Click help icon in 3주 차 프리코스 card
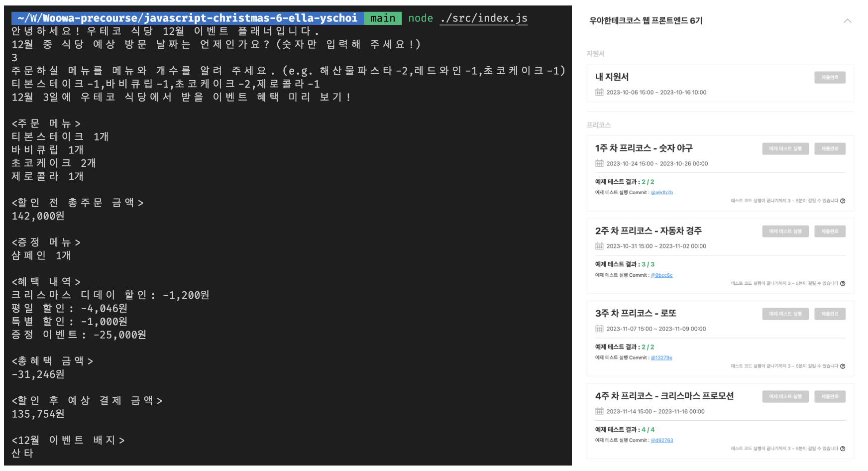Screen dimensions: 868x471 pyautogui.click(x=843, y=366)
